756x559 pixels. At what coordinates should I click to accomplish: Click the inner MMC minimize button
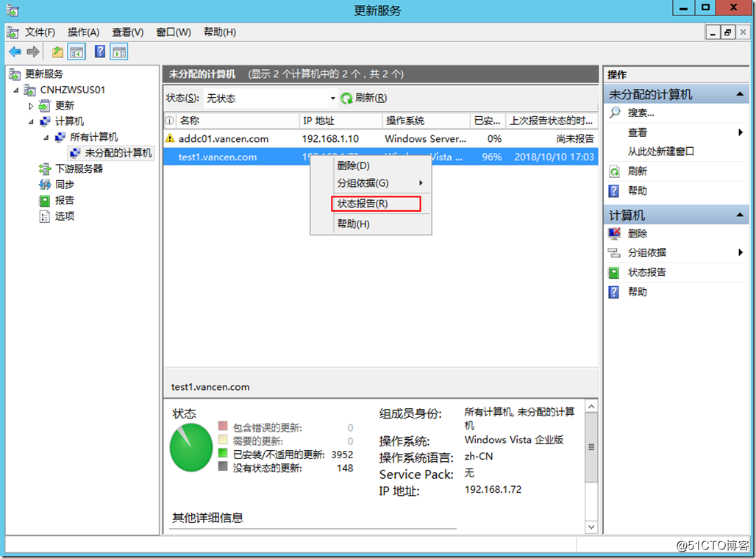point(713,33)
